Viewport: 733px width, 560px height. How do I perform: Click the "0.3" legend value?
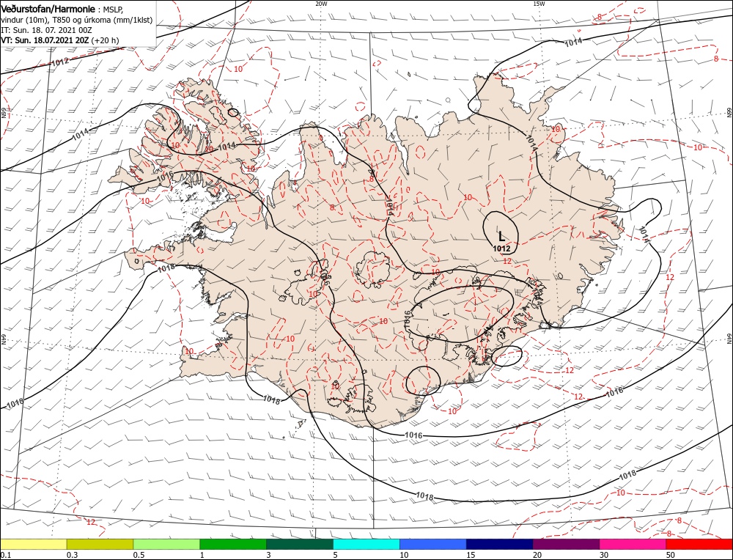(72, 555)
